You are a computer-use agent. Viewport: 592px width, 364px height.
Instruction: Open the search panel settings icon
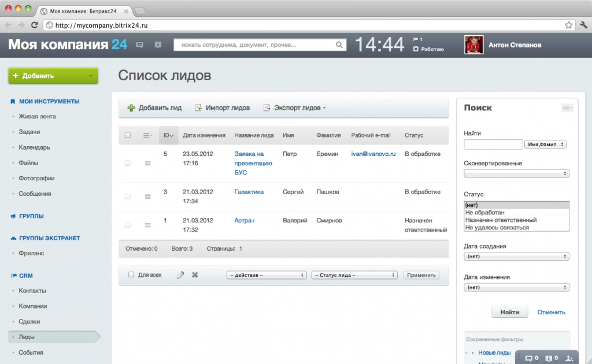pos(567,108)
